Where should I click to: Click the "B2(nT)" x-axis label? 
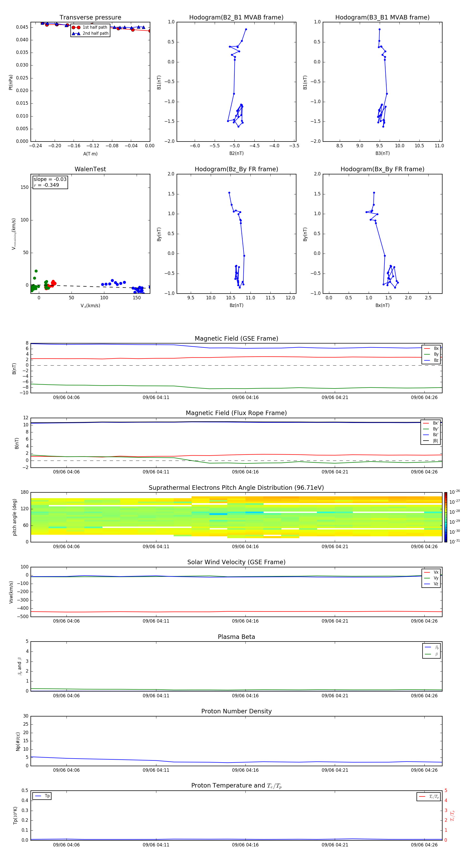click(x=236, y=153)
